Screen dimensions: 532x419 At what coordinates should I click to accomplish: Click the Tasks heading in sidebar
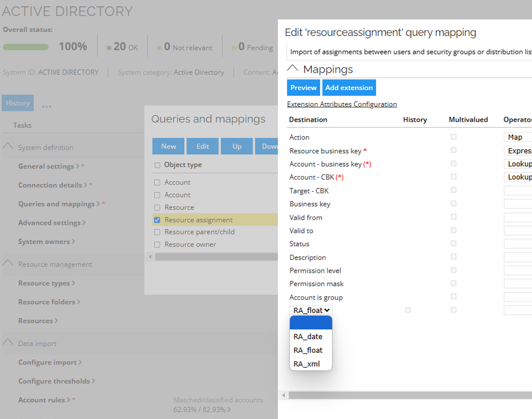point(22,125)
